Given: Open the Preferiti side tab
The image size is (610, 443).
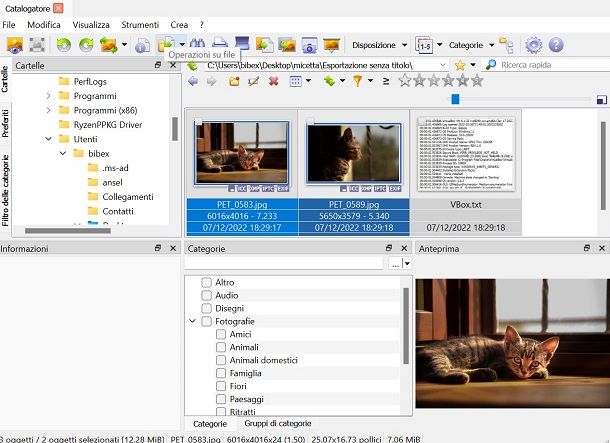Looking at the screenshot, I should click(x=5, y=123).
